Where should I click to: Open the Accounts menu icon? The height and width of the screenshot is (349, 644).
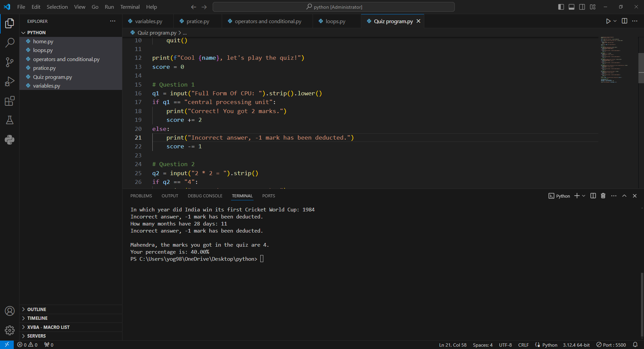click(x=10, y=311)
